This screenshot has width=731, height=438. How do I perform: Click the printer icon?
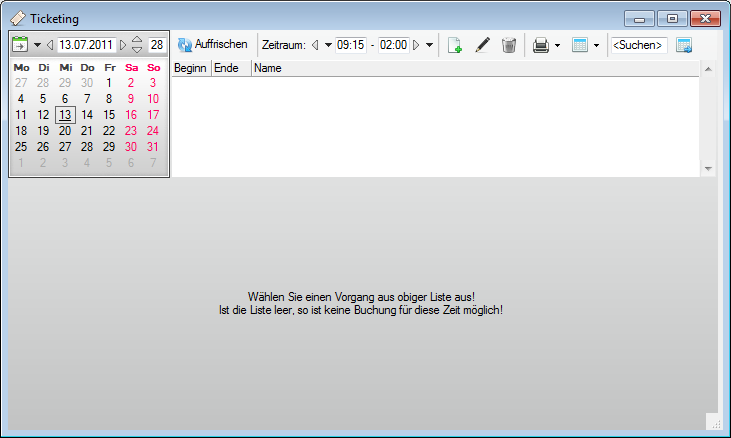click(x=540, y=45)
